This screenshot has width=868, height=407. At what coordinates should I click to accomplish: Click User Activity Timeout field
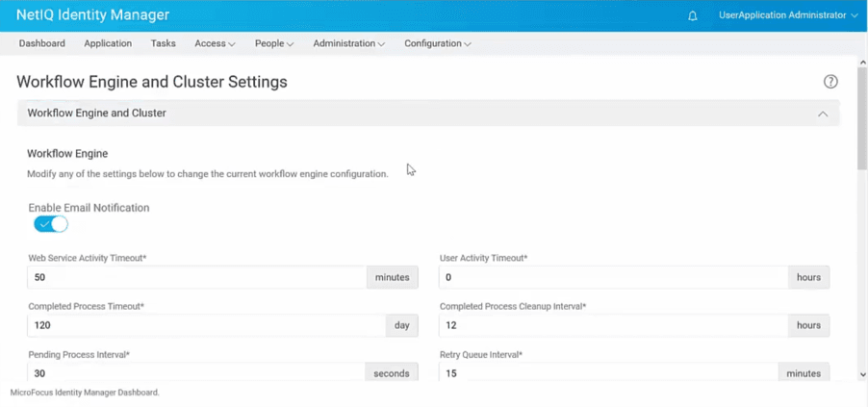(x=613, y=277)
